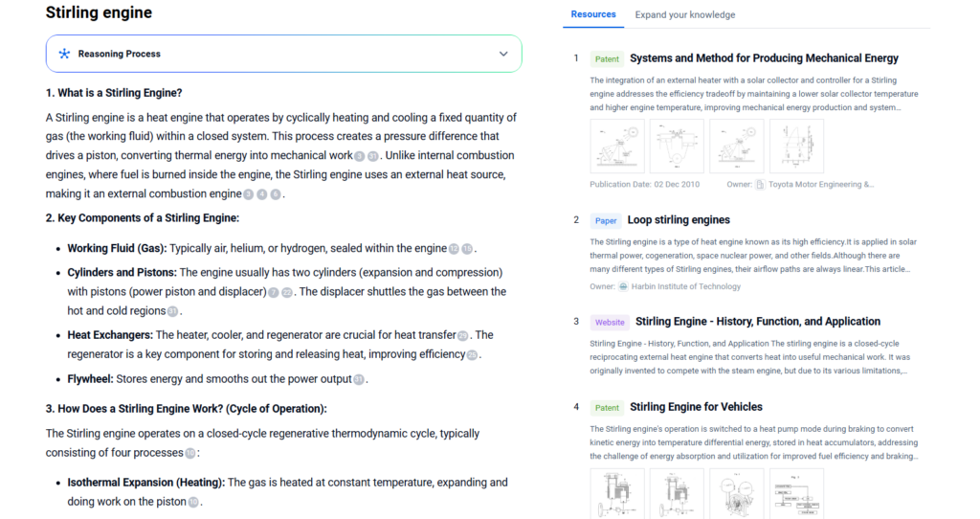Click first patent drawing thumbnail of result 1
This screenshot has height=519, width=980.
click(x=617, y=147)
